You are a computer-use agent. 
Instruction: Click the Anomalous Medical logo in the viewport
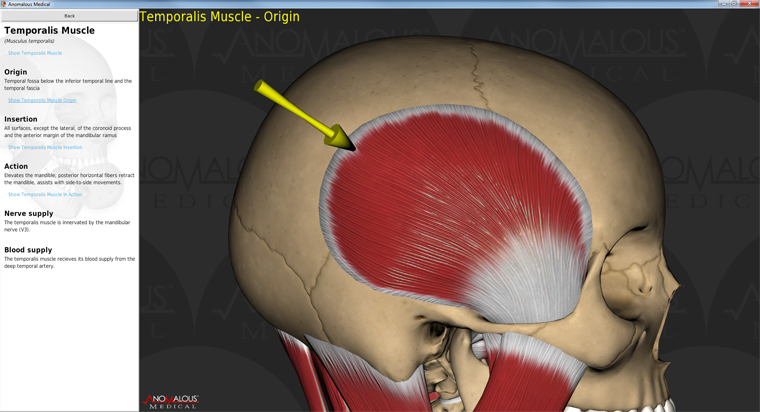click(171, 400)
